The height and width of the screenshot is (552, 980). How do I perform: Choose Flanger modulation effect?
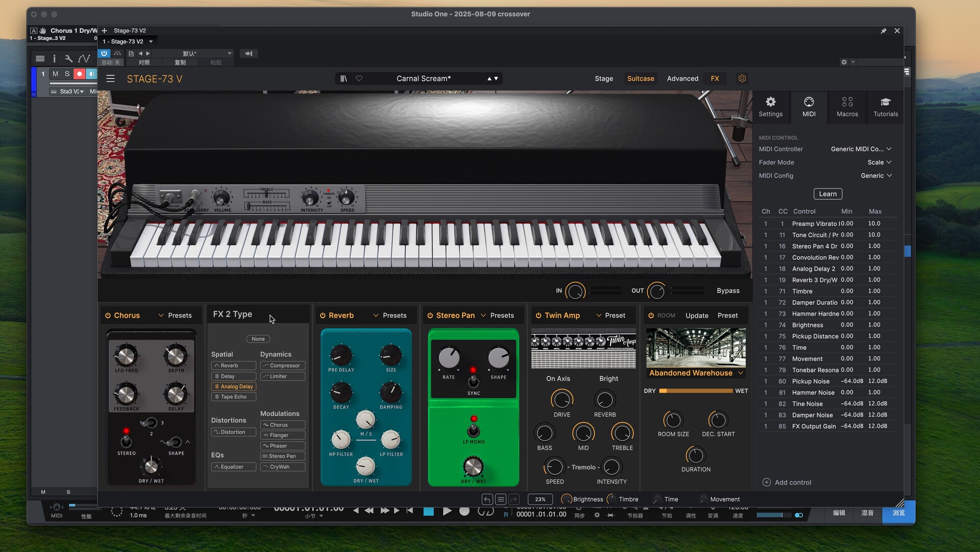[x=282, y=435]
